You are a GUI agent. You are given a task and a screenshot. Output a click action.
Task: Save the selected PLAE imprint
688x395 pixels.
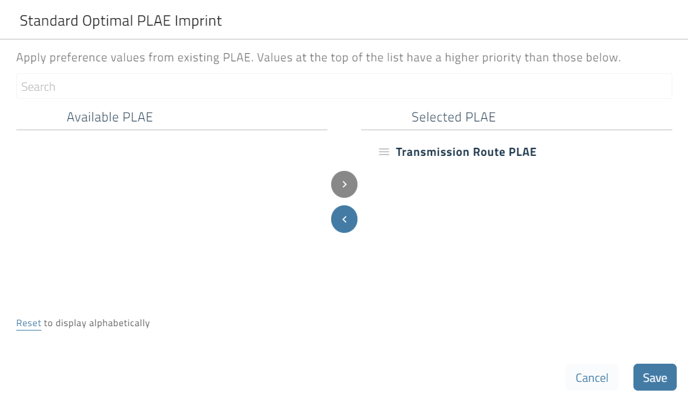(x=655, y=377)
